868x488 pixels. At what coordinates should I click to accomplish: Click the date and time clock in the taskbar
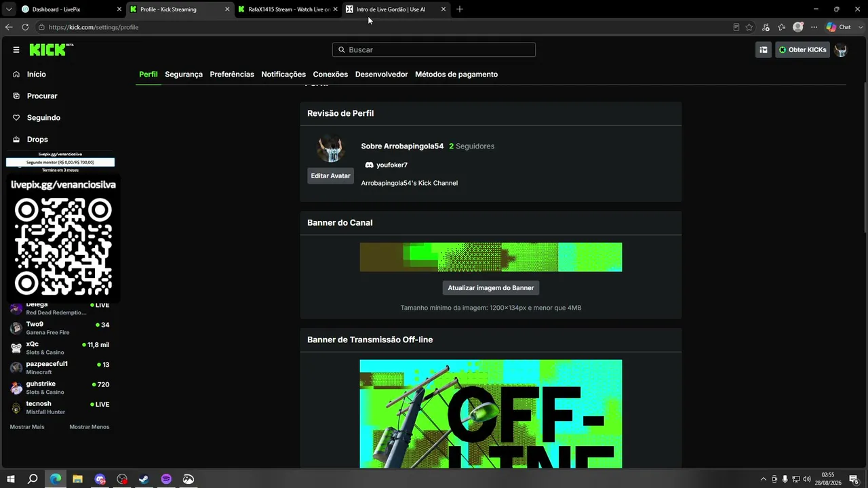point(828,479)
